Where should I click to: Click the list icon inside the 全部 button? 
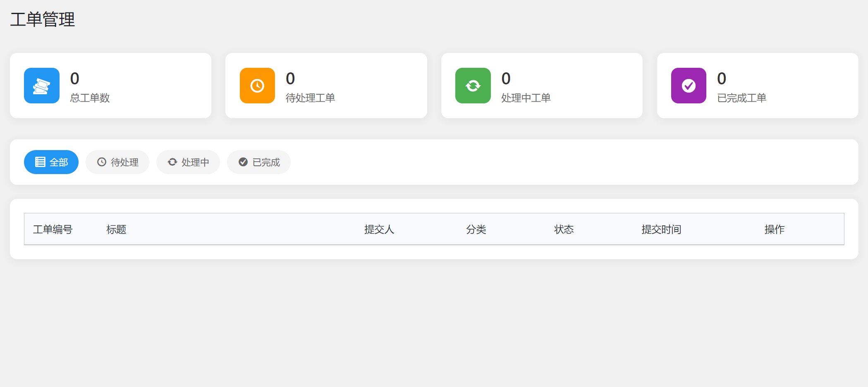[x=41, y=162]
